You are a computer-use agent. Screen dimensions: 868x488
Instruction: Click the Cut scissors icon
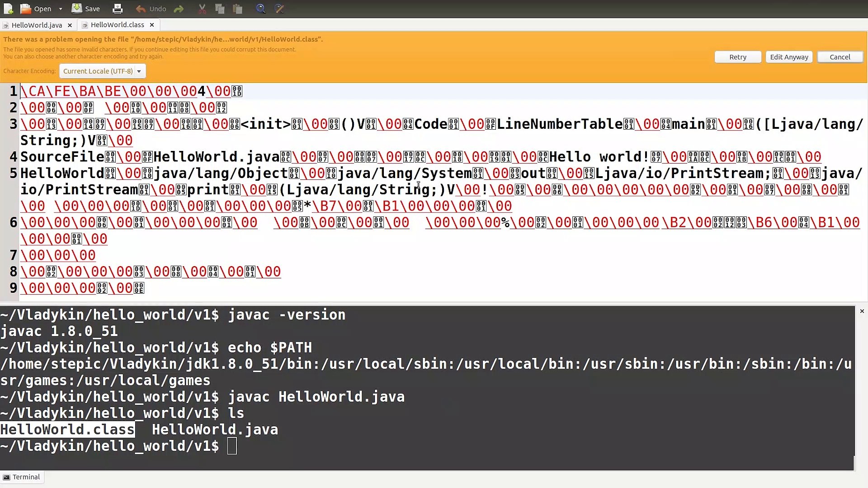(x=202, y=9)
